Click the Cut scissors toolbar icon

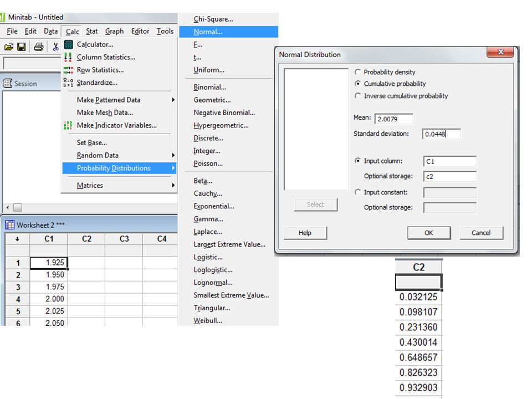tap(55, 47)
